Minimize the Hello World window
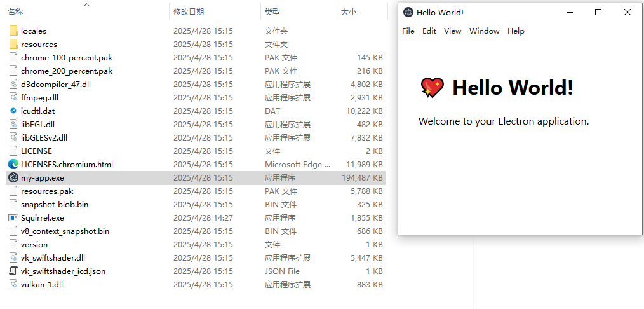644x309 pixels. [x=569, y=12]
